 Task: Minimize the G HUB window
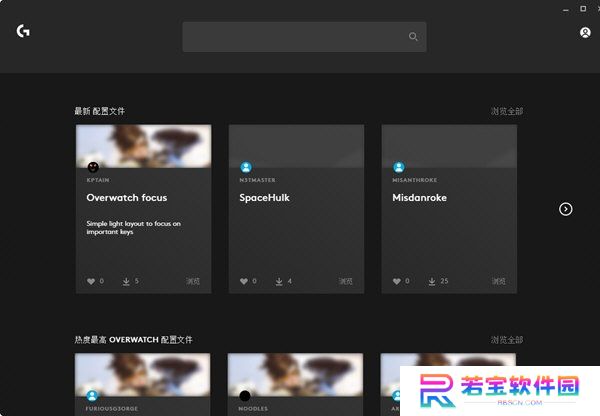click(x=566, y=9)
